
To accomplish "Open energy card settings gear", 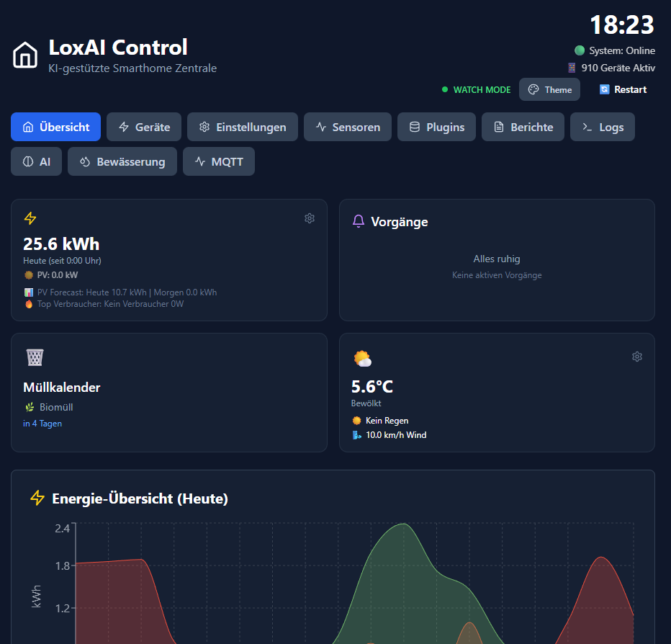I will pyautogui.click(x=310, y=218).
